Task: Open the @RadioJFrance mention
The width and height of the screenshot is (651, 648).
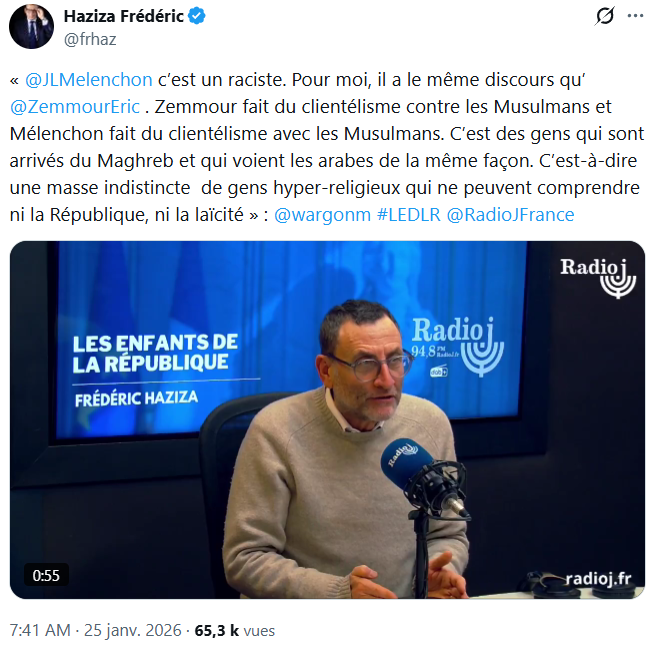Action: pyautogui.click(x=510, y=215)
